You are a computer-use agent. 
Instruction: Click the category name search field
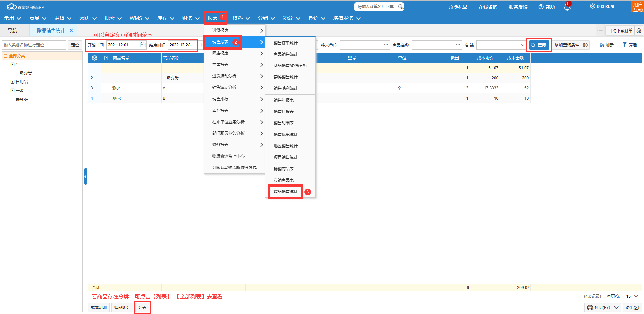[34, 45]
